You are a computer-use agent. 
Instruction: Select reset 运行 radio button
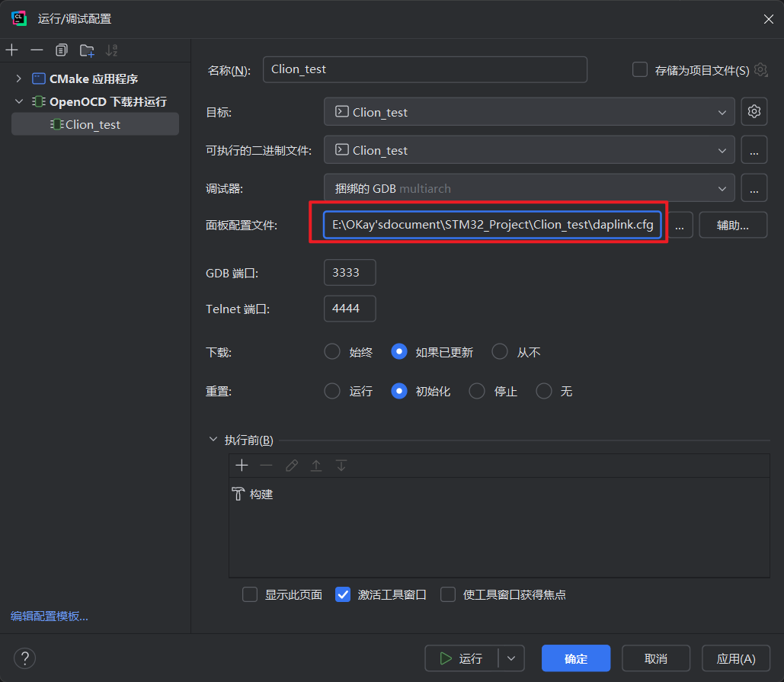tap(332, 390)
